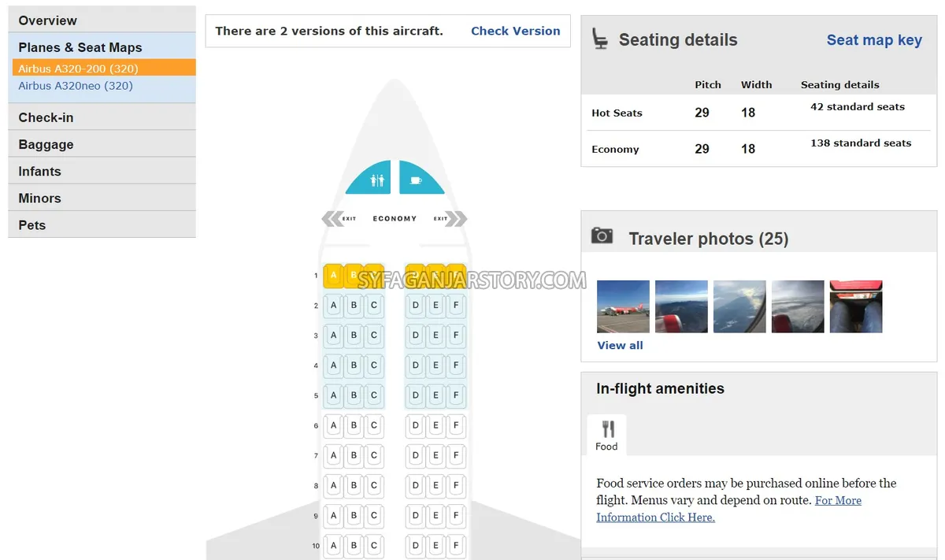
Task: Click View all traveler photos
Action: click(621, 345)
